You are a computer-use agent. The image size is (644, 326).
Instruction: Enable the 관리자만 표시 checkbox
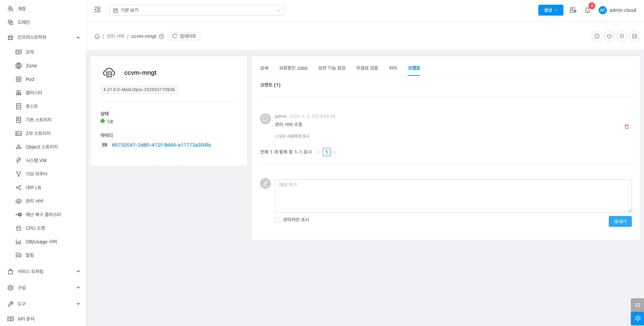(278, 220)
